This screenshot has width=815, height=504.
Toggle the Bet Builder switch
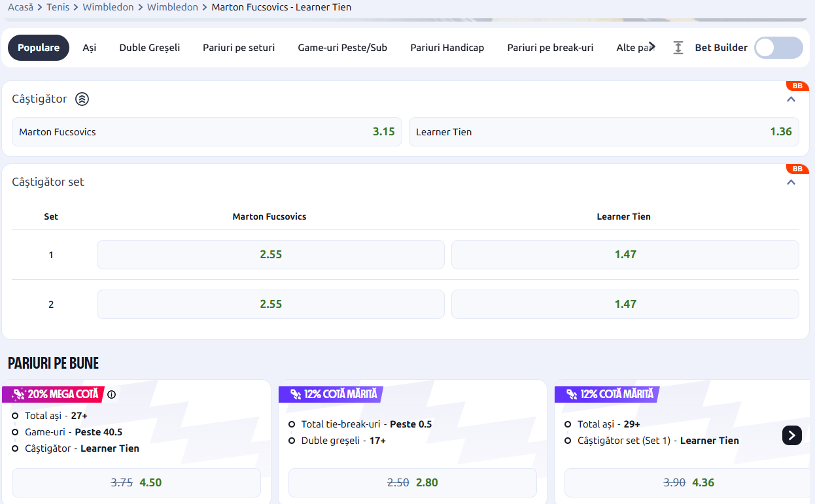tap(778, 48)
